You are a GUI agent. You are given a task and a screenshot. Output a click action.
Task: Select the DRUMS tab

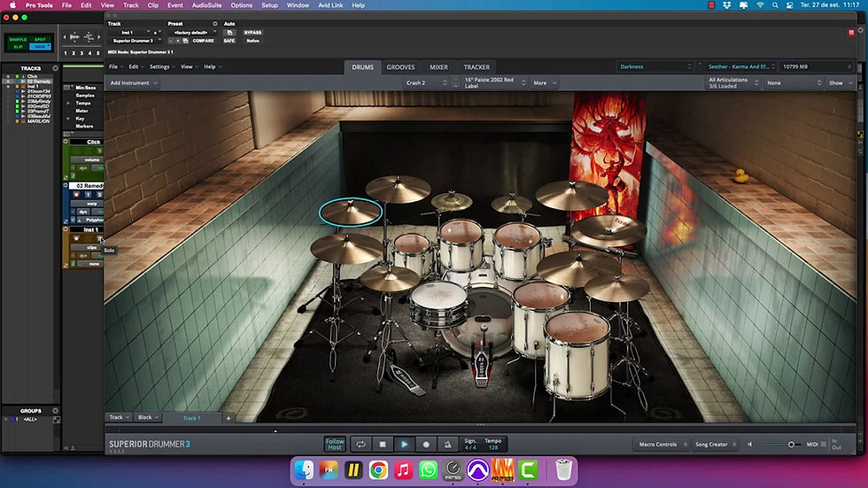[x=362, y=67]
